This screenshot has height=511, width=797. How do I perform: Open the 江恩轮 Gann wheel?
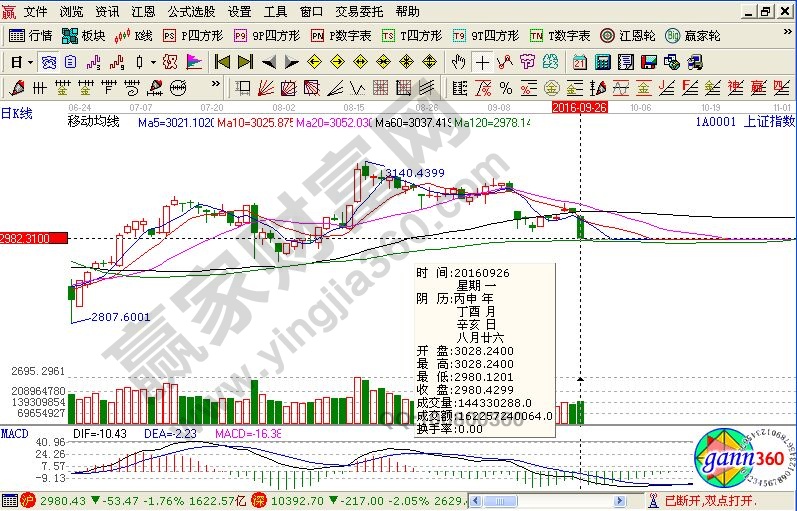(631, 35)
